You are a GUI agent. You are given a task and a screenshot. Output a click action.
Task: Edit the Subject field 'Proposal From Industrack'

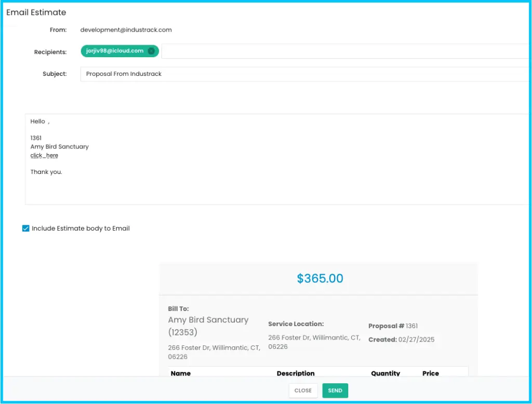point(304,74)
